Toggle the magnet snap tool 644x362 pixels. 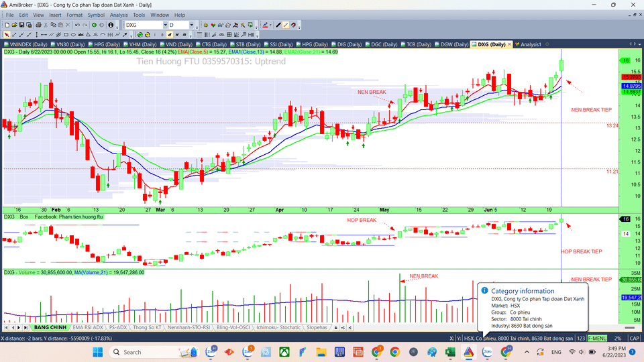[x=292, y=25]
